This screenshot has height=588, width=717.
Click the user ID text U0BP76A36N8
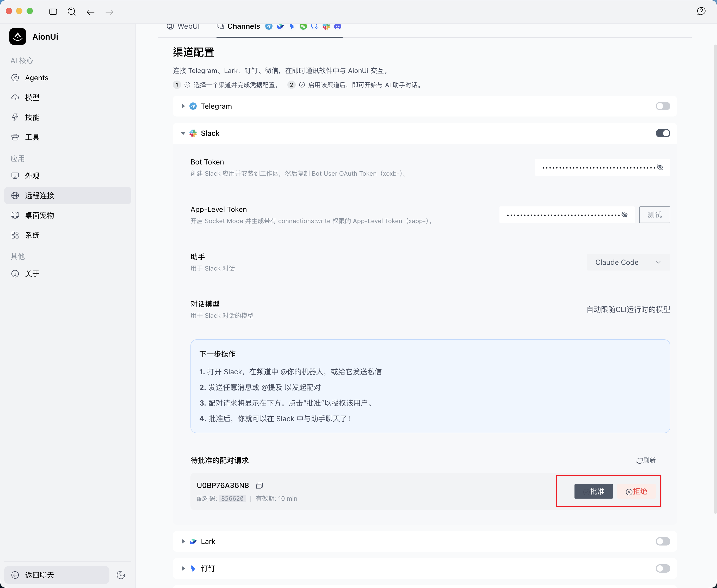coord(223,485)
